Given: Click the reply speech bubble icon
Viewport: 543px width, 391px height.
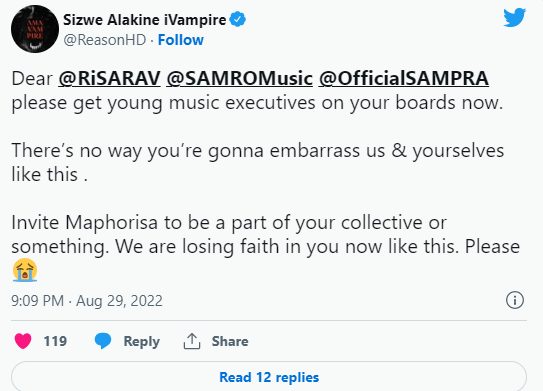Looking at the screenshot, I should click(x=103, y=341).
